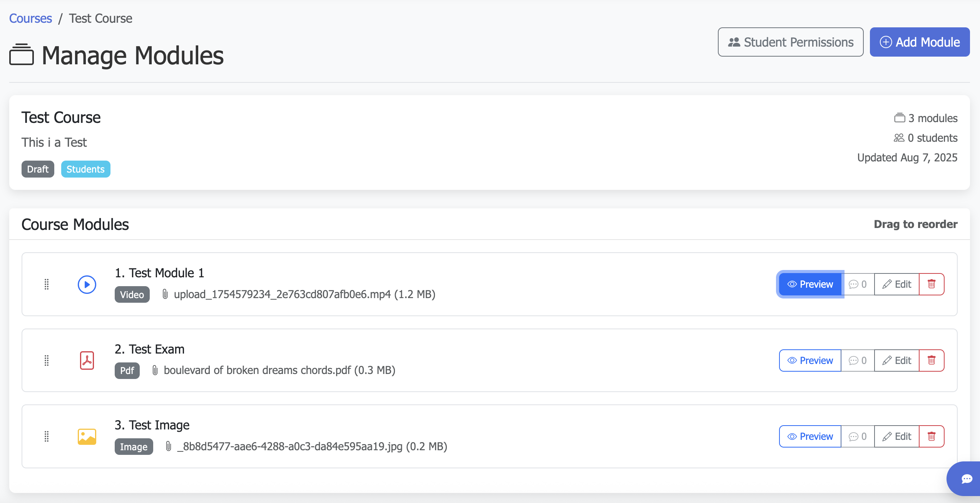Preview the Test Exam module
Viewport: 980px width, 503px height.
pyautogui.click(x=810, y=360)
